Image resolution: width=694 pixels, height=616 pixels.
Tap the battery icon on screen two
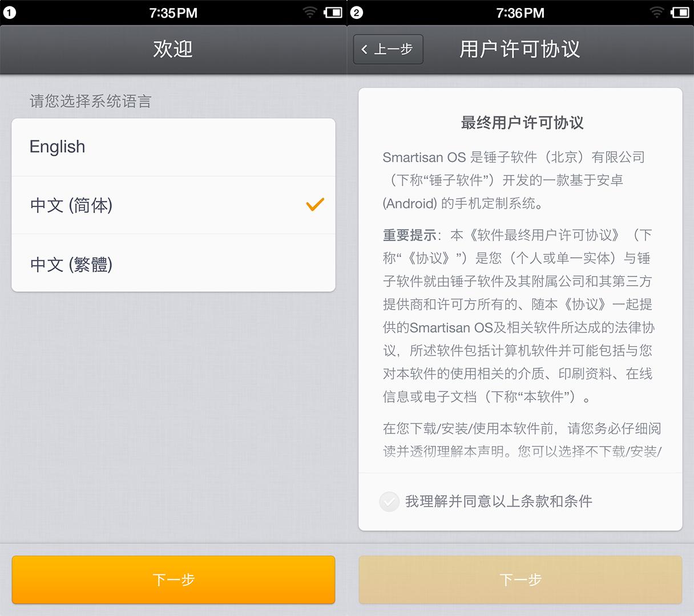click(x=680, y=13)
